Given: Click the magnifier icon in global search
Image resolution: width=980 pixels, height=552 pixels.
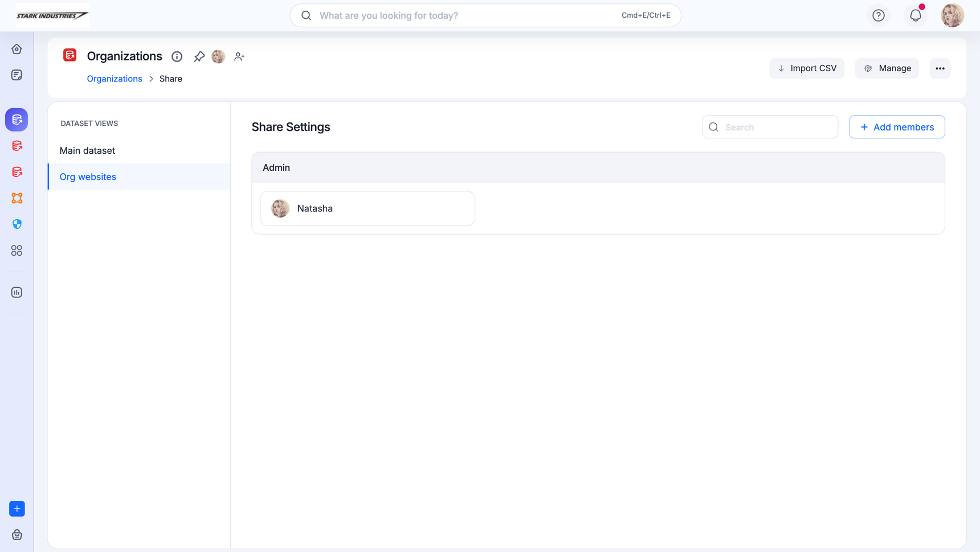Looking at the screenshot, I should (x=306, y=15).
